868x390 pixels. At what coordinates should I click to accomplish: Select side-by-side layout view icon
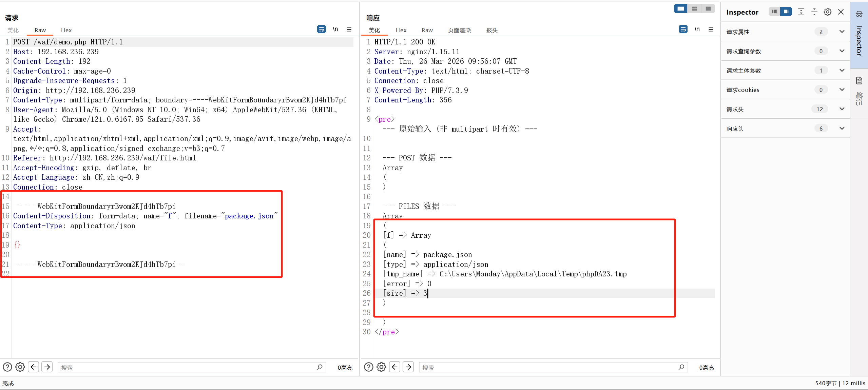coord(680,9)
